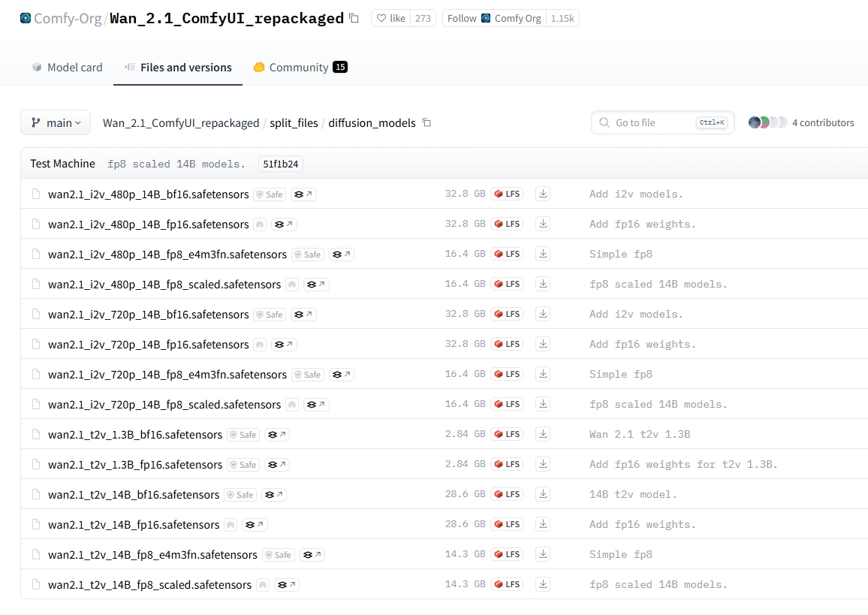Open the wan2.1_i2v_720p_14B_fp8_e4m3fn.safetensors file link
Screen dimensions: 868x615
(x=167, y=375)
